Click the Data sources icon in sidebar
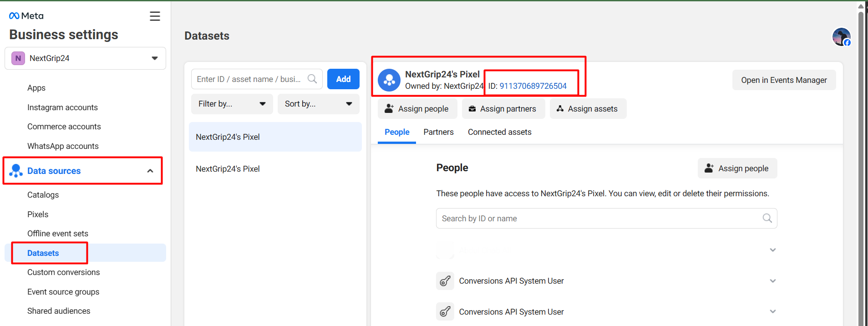The image size is (868, 326). point(16,171)
